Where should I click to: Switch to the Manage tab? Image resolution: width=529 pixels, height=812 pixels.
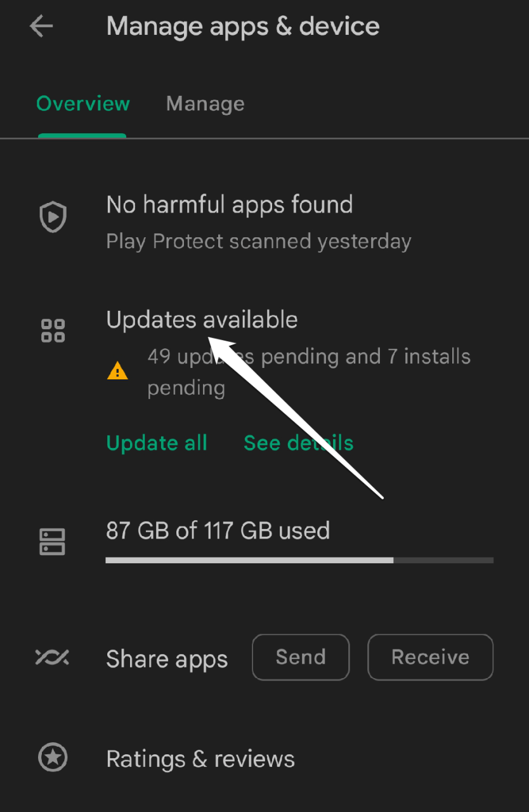205,104
